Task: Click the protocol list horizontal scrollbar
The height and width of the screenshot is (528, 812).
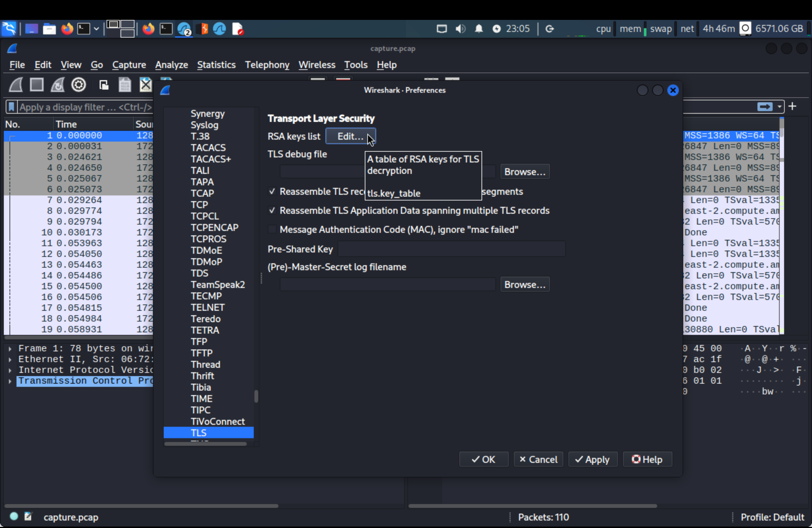Action: pyautogui.click(x=205, y=444)
